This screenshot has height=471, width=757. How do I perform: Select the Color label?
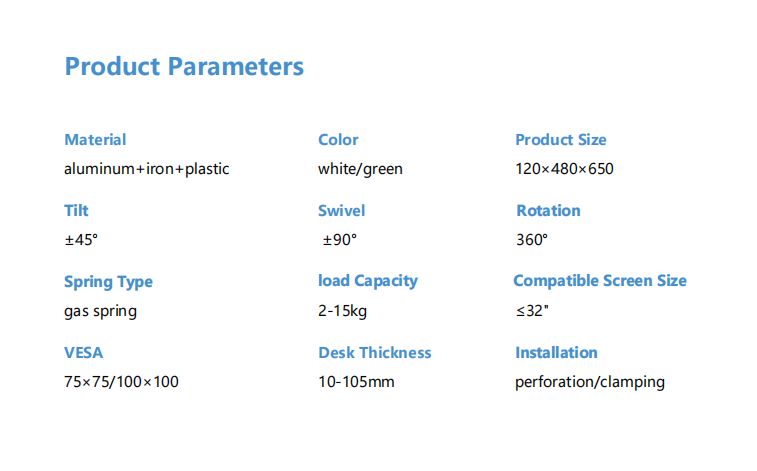(x=338, y=139)
